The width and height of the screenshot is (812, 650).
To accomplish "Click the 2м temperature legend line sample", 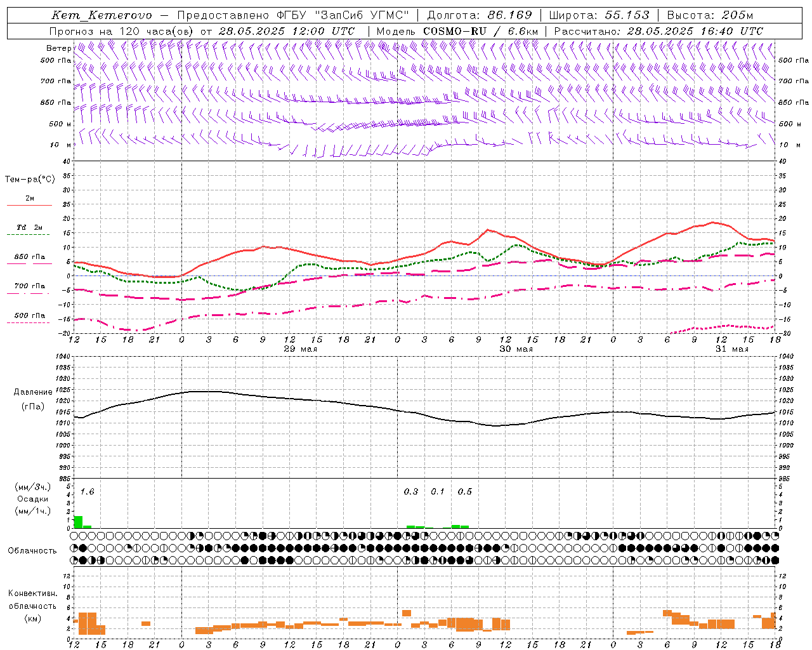I will coord(29,206).
